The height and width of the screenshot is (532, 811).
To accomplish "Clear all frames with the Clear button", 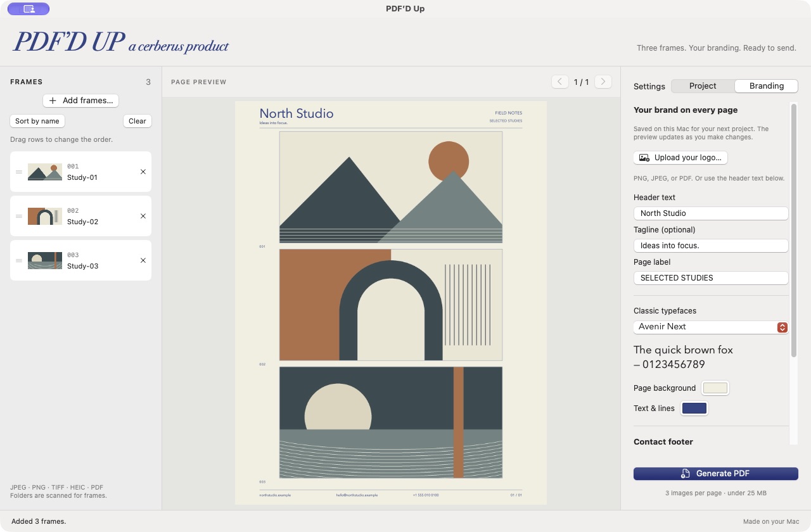I will (137, 121).
